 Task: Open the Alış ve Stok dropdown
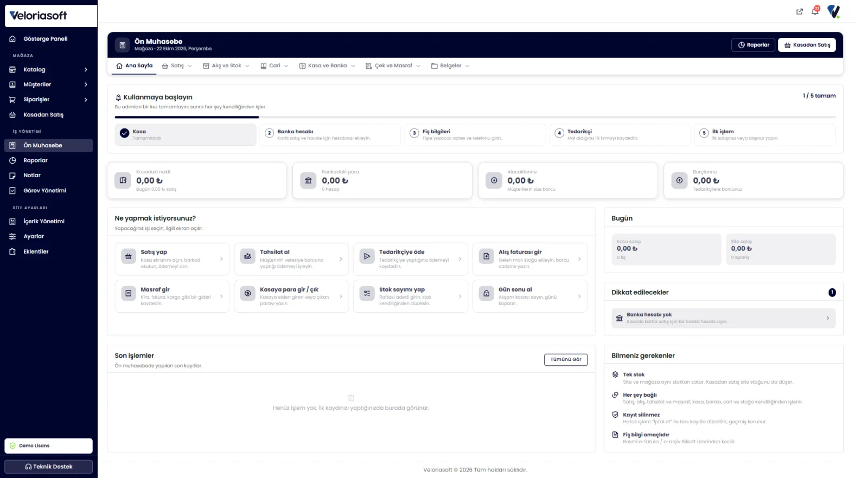pyautogui.click(x=226, y=66)
